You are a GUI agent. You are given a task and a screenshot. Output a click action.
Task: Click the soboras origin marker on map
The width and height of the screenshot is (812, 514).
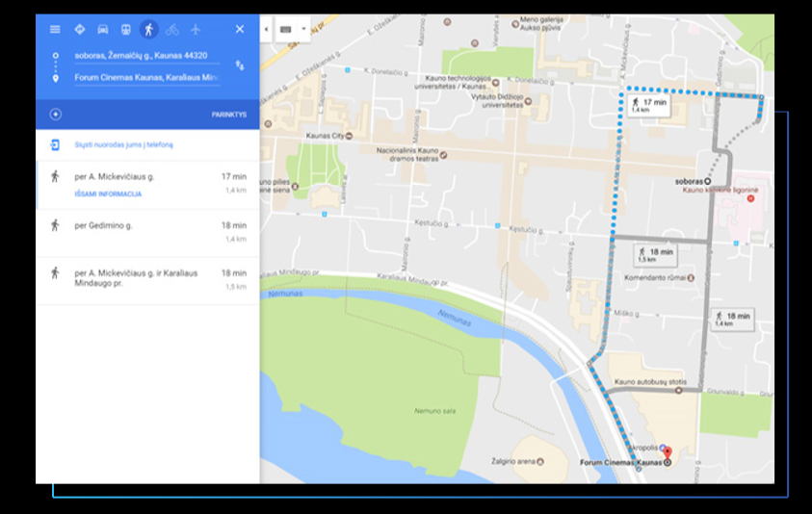pyautogui.click(x=707, y=181)
